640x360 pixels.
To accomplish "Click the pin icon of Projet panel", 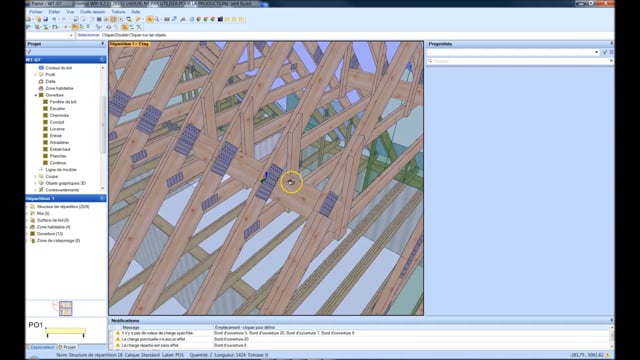I will click(102, 44).
